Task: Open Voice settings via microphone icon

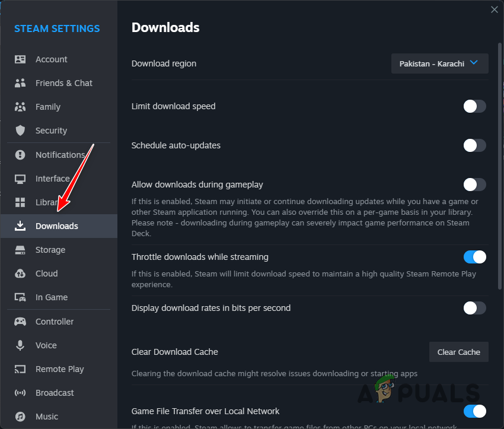Action: point(19,345)
